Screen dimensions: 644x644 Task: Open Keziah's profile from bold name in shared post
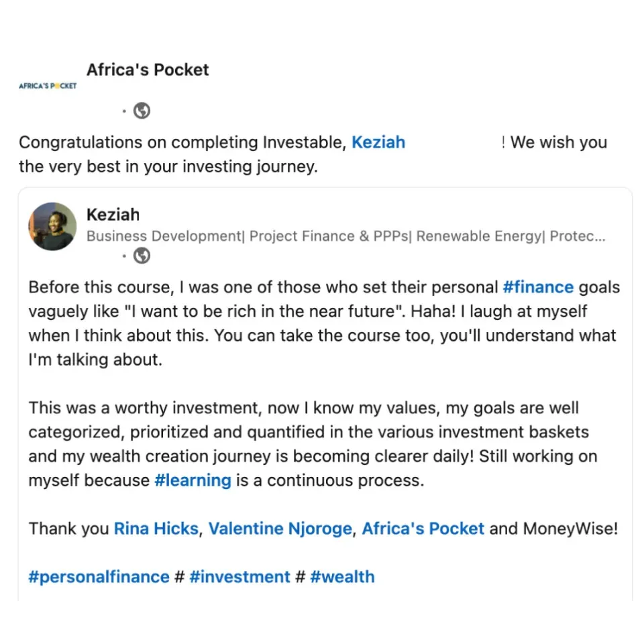113,215
